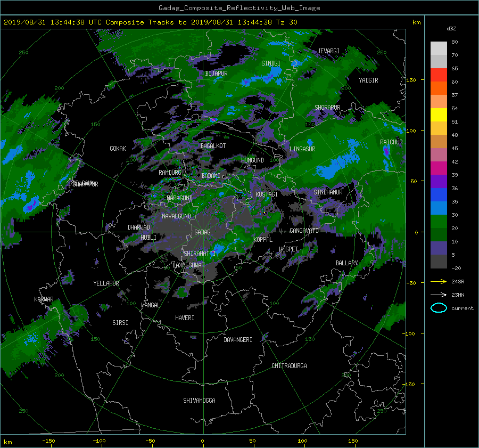This screenshot has height=448, width=479.
Task: Click the 150 tick on right axis
Action: click(411, 80)
